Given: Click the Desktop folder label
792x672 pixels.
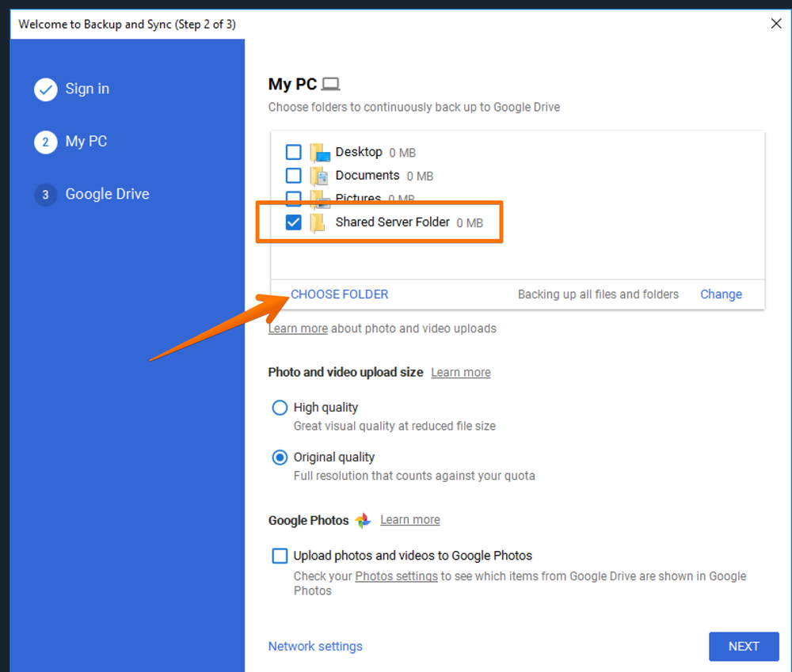Looking at the screenshot, I should coord(359,152).
